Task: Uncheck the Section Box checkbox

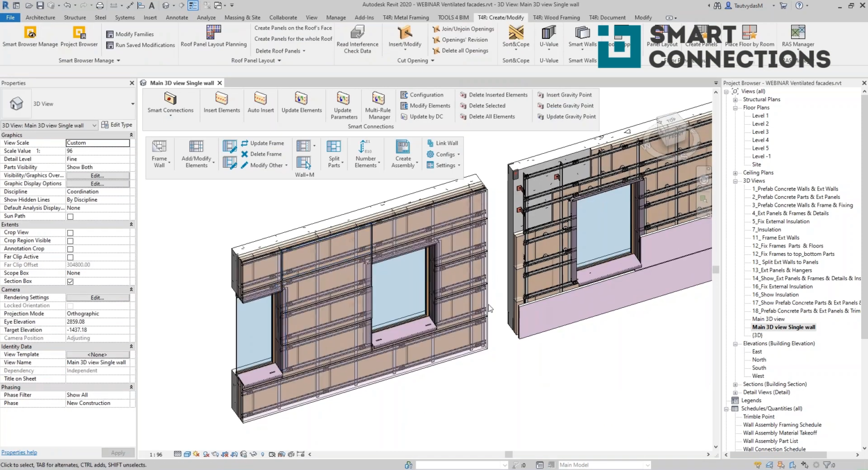Action: pyautogui.click(x=70, y=281)
